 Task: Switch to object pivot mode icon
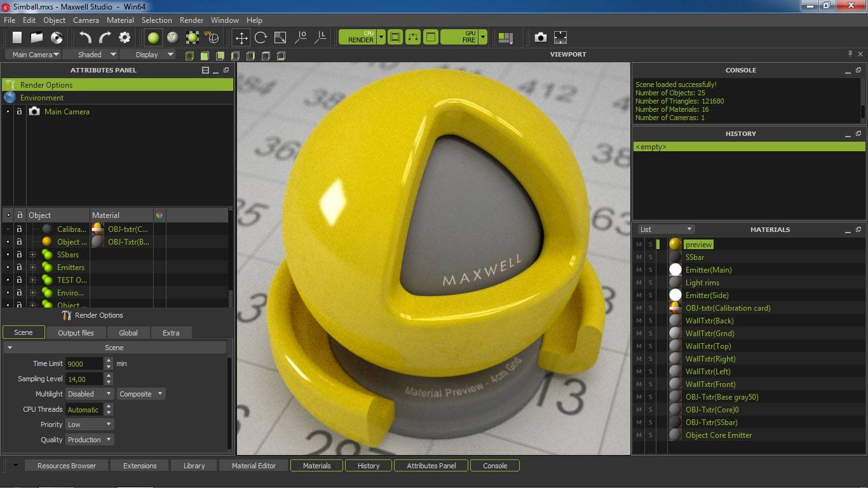301,37
